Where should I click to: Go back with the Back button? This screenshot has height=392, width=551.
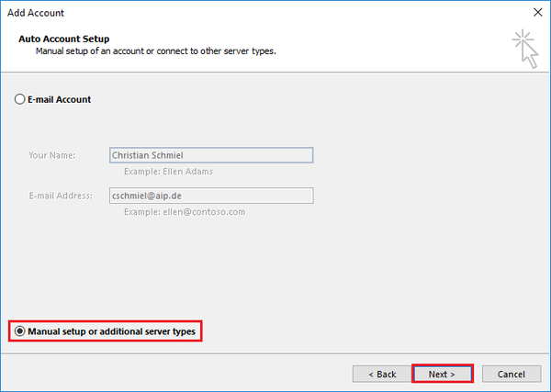coord(381,374)
